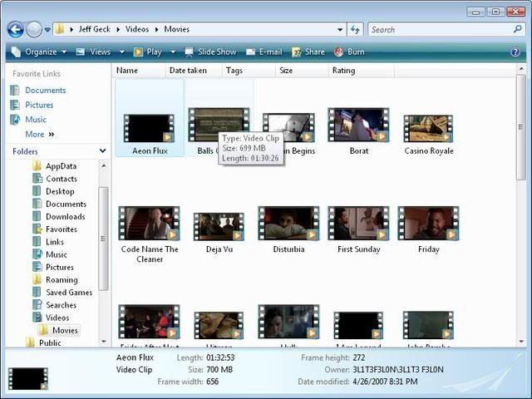
Task: Select the Borat movie thumbnail
Action: 358,129
